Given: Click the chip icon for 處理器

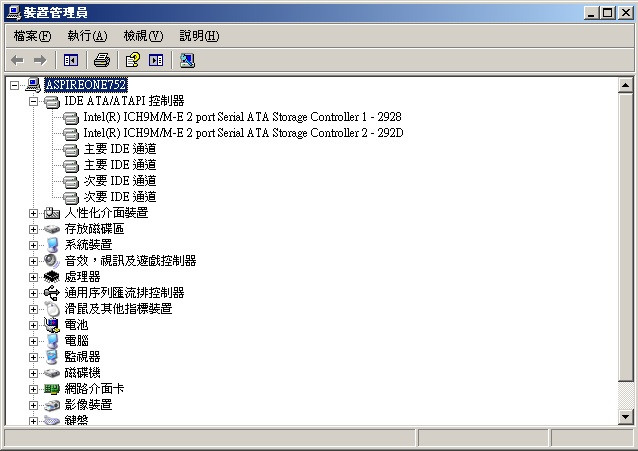Looking at the screenshot, I should pos(52,277).
